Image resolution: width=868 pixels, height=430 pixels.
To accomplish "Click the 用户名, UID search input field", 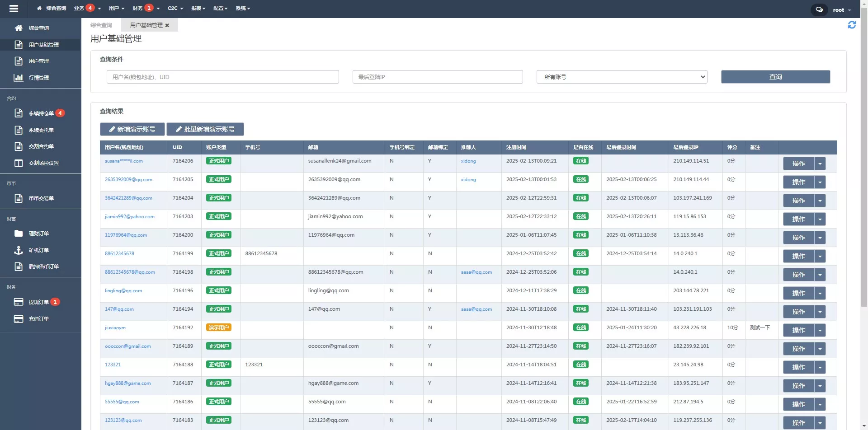I will (x=222, y=77).
